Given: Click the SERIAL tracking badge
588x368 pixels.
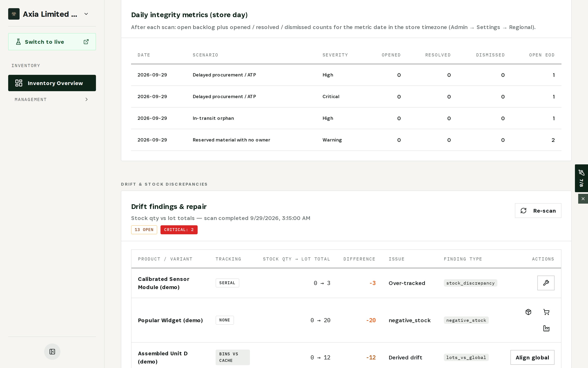Looking at the screenshot, I should pyautogui.click(x=227, y=283).
